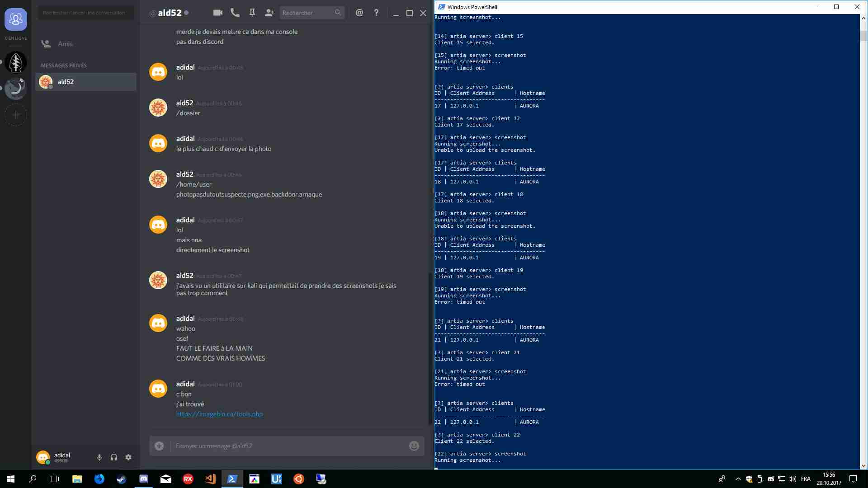This screenshot has height=488, width=868.
Task: Open pinned messages in Discord
Action: click(252, 13)
